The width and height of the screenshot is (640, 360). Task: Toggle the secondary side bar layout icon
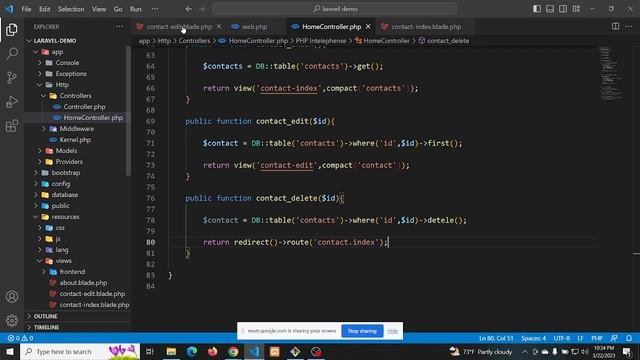(563, 9)
